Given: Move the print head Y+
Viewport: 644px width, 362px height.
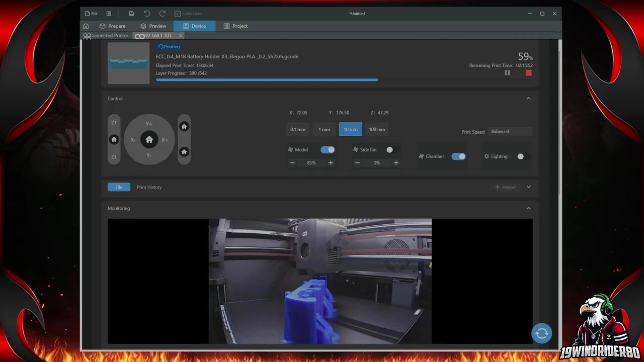Looking at the screenshot, I should coord(149,124).
